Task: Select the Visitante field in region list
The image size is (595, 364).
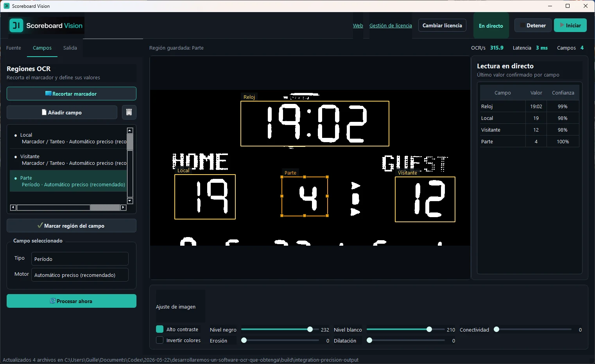Action: (x=68, y=159)
